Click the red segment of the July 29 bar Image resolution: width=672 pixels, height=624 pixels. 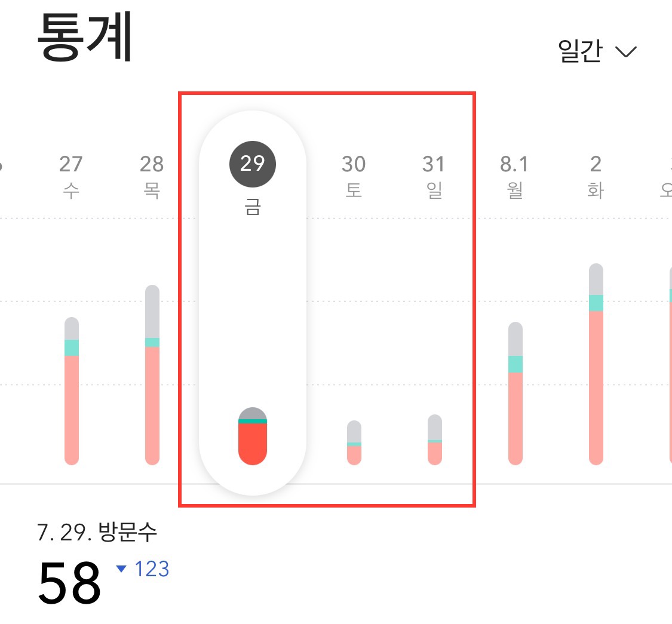point(253,445)
